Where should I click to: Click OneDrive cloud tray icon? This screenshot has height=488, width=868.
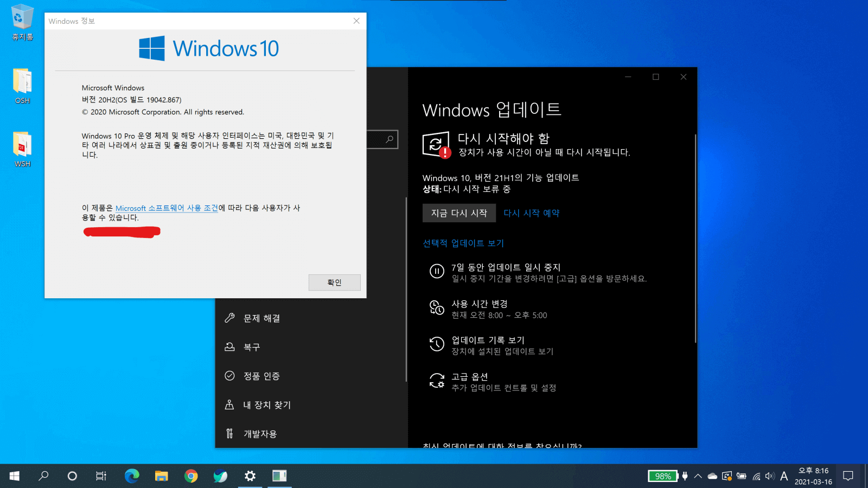click(712, 476)
